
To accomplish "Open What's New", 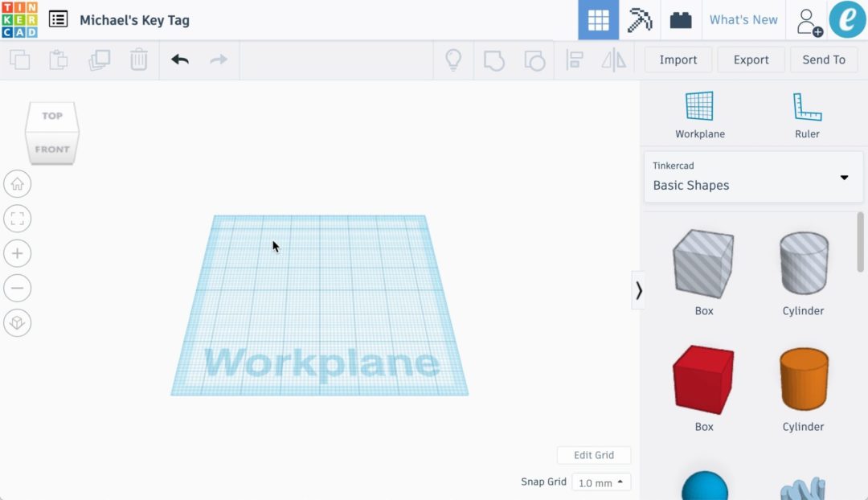I will 743,20.
